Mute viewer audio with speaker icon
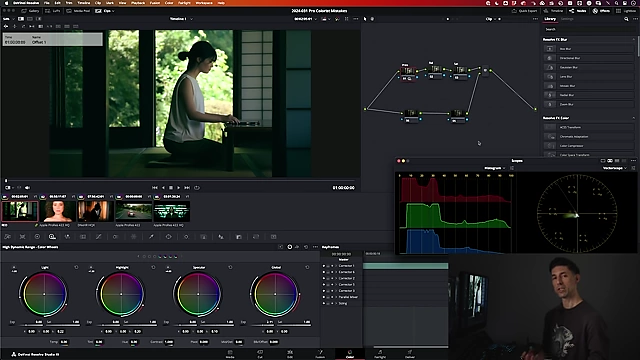The width and height of the screenshot is (640, 360). (x=27, y=188)
